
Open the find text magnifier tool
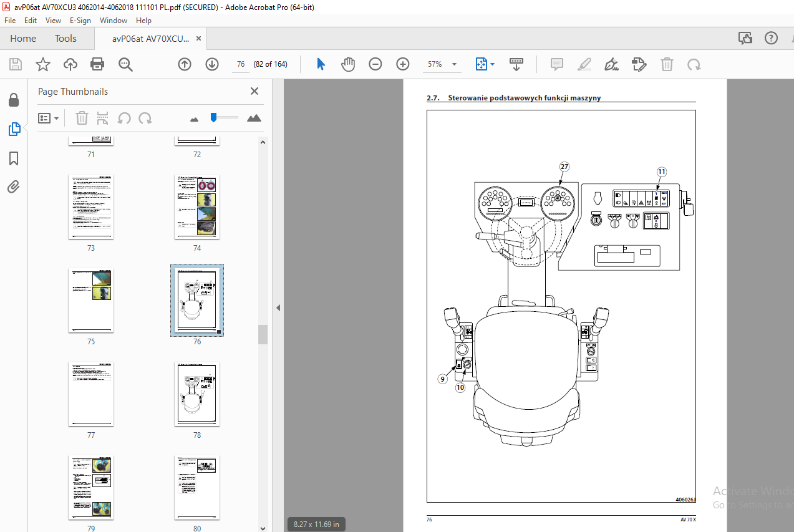click(125, 64)
